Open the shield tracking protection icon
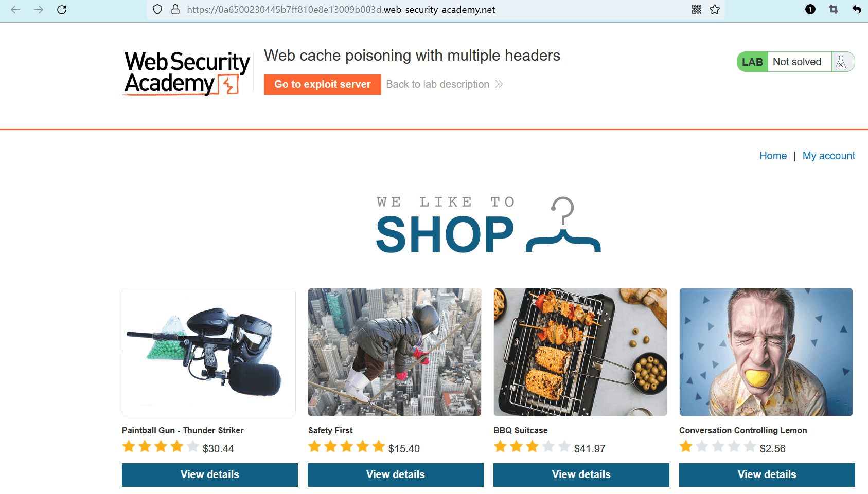 [x=158, y=10]
